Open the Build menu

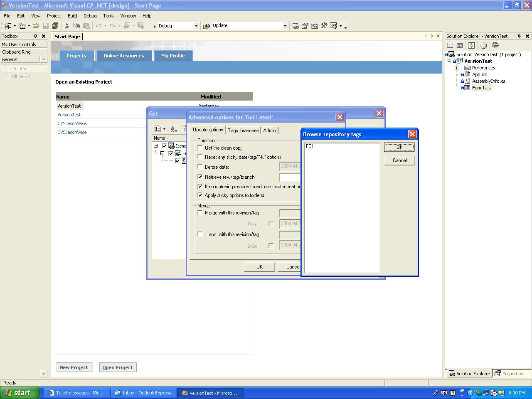72,16
